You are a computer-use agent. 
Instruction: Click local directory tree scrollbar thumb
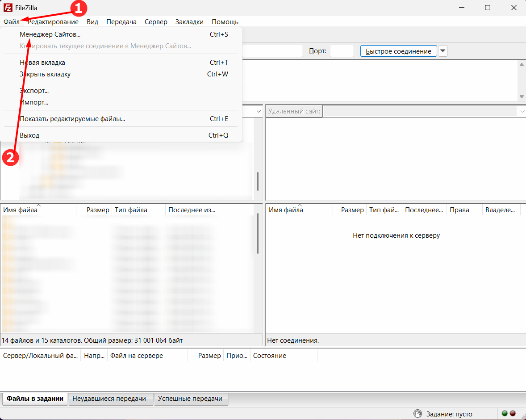click(x=258, y=181)
